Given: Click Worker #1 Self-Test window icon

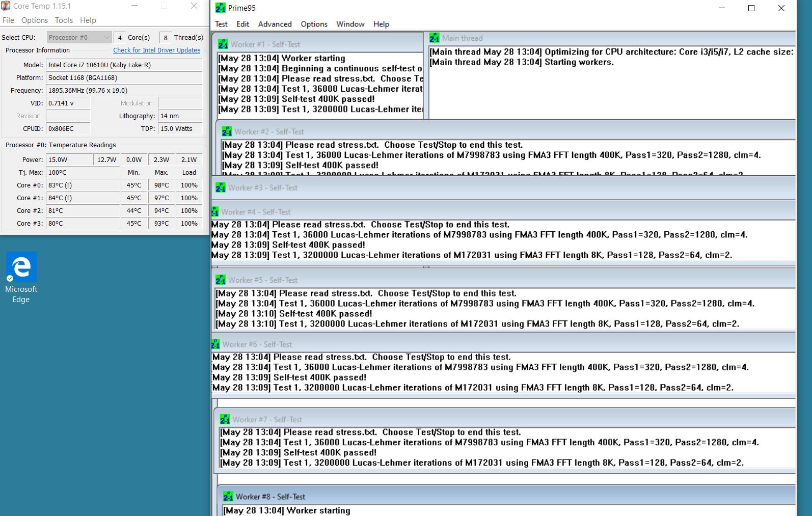Looking at the screenshot, I should 223,44.
